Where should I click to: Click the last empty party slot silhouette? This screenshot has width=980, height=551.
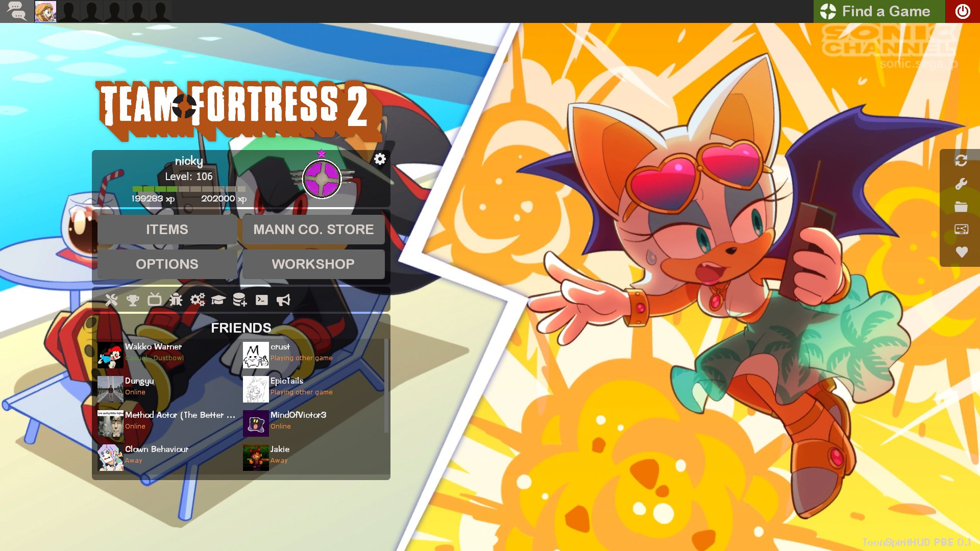(x=160, y=11)
